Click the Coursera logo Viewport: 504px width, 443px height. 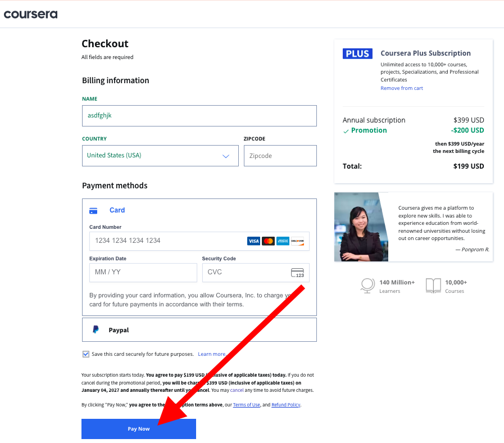[31, 14]
